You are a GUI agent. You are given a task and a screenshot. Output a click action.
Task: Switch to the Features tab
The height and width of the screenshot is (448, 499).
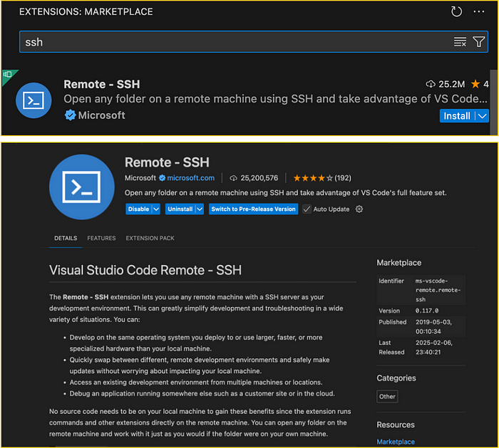(101, 238)
